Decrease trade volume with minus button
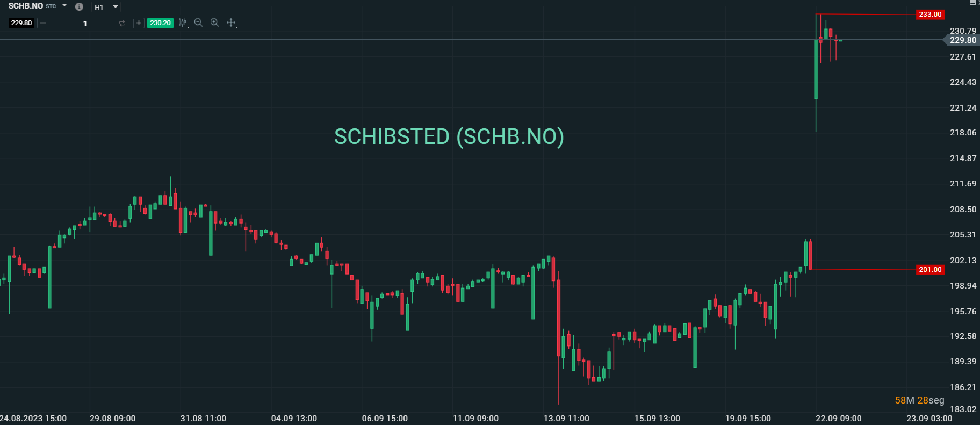Viewport: 980px width, 425px height. click(x=43, y=23)
